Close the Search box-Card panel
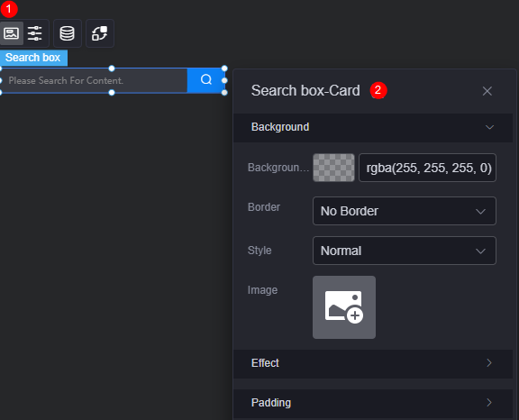519x420 pixels. point(487,91)
